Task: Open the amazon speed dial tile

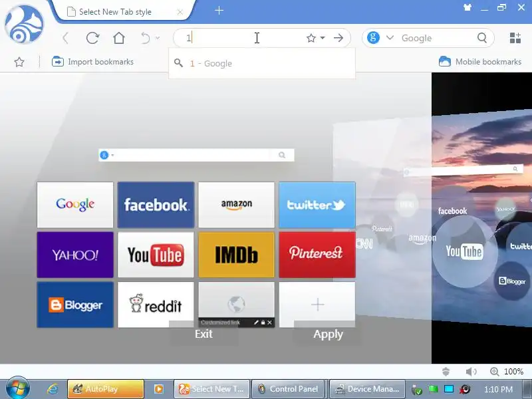Action: [237, 205]
